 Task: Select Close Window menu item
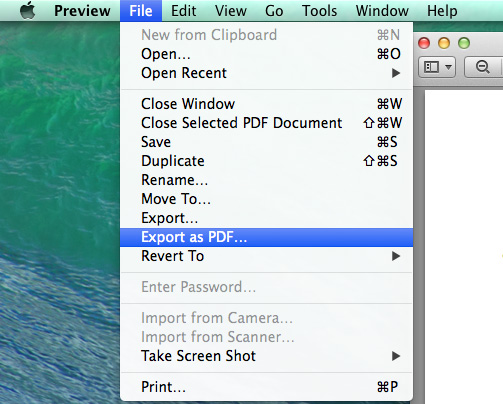click(266, 104)
